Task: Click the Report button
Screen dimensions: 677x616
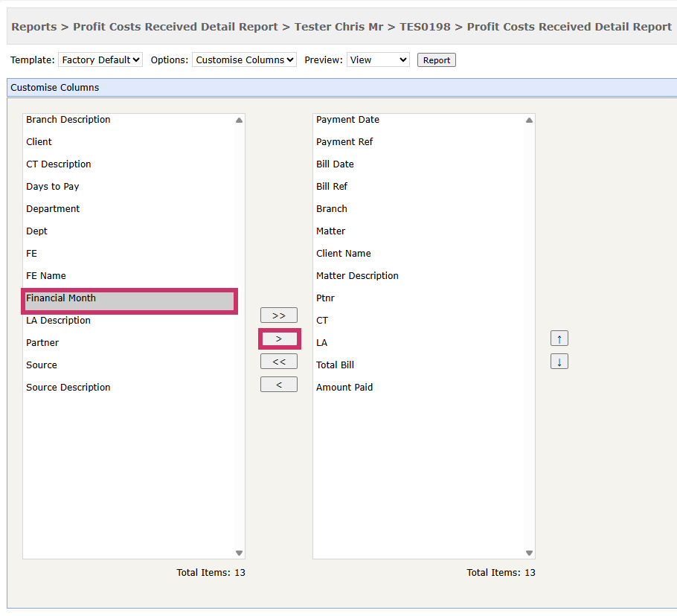Action: click(437, 60)
